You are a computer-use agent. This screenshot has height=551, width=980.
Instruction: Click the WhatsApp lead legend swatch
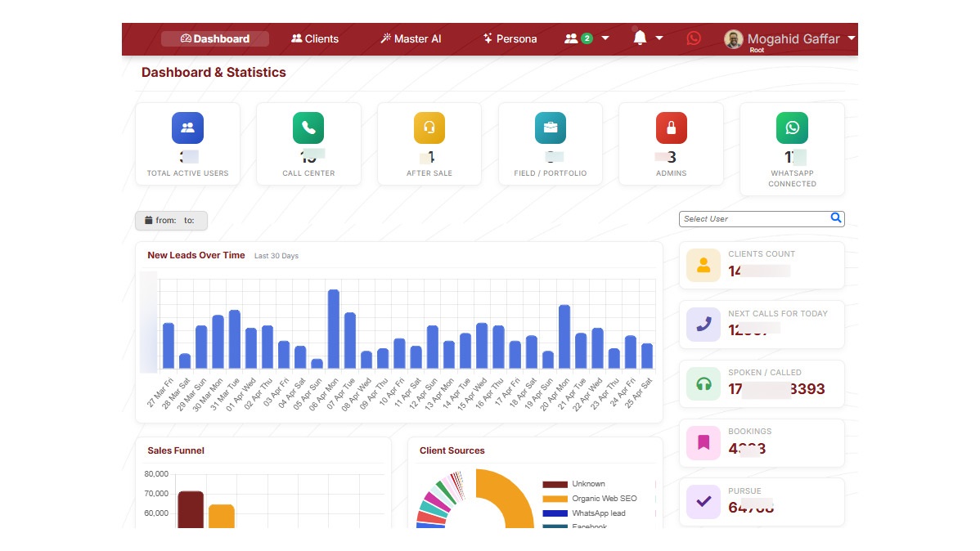coord(555,513)
